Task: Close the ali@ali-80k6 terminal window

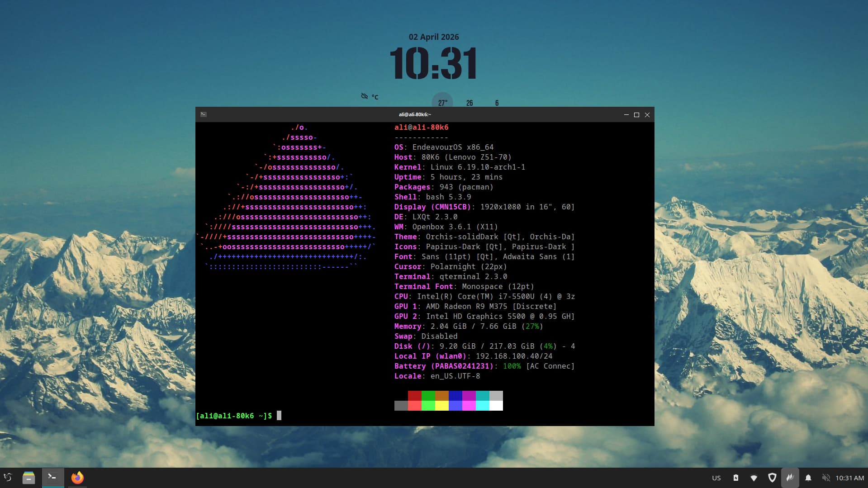Action: (647, 115)
